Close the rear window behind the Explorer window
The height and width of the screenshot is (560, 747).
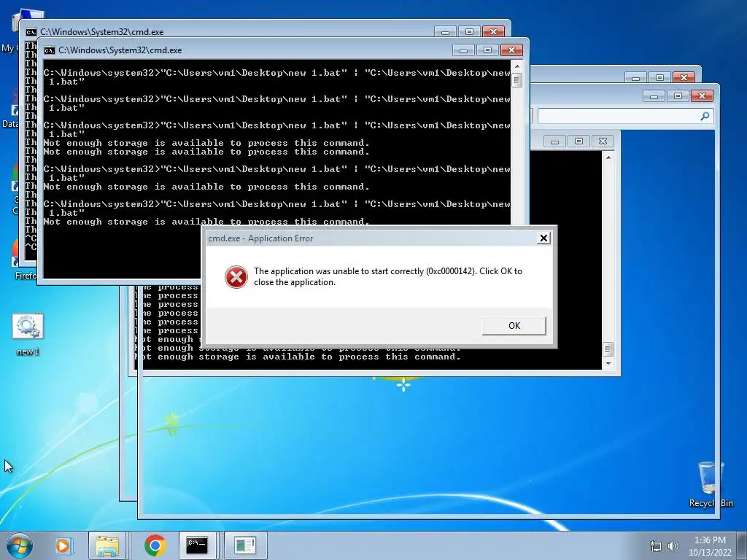click(x=684, y=77)
